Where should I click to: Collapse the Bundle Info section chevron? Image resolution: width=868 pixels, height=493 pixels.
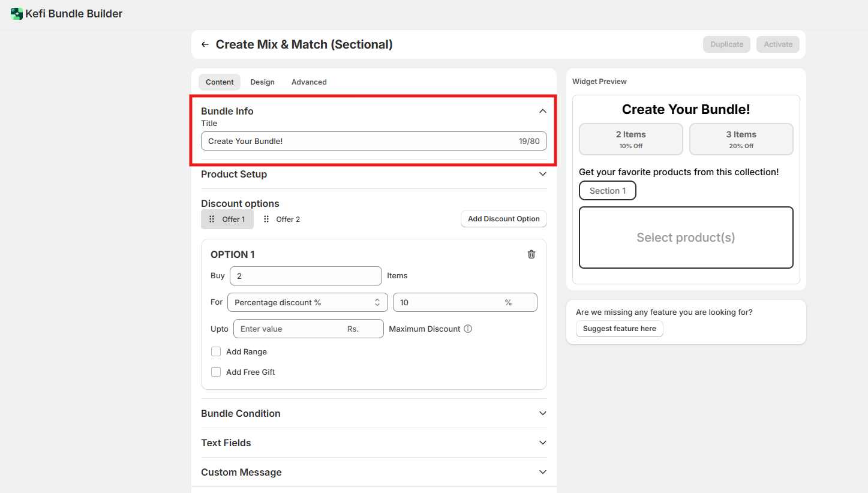pos(542,111)
